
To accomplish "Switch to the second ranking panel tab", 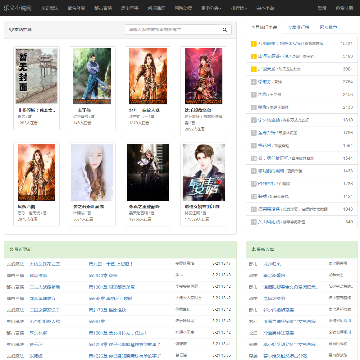I will 298,27.
